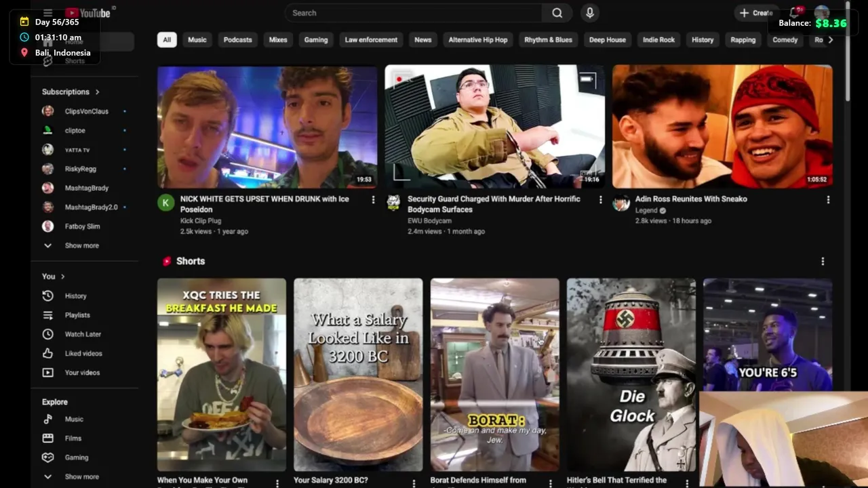
Task: Select the Alternative Hip Hop chip
Action: [x=478, y=40]
